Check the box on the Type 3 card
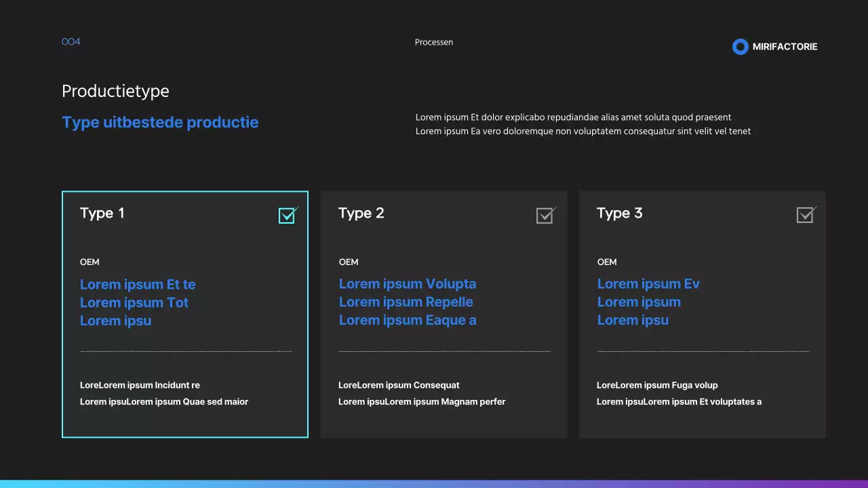Viewport: 868px width, 488px height. pos(804,216)
